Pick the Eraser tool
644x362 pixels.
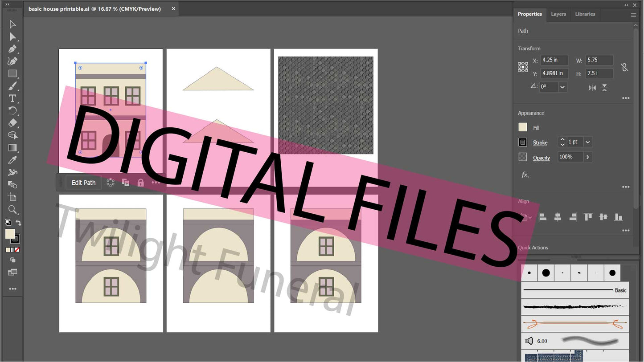pos(12,123)
